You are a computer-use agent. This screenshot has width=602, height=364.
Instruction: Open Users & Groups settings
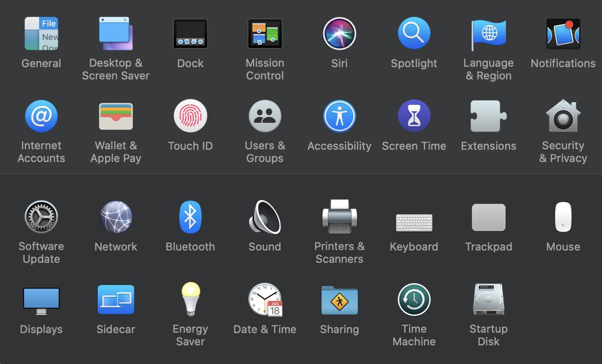coord(265,116)
